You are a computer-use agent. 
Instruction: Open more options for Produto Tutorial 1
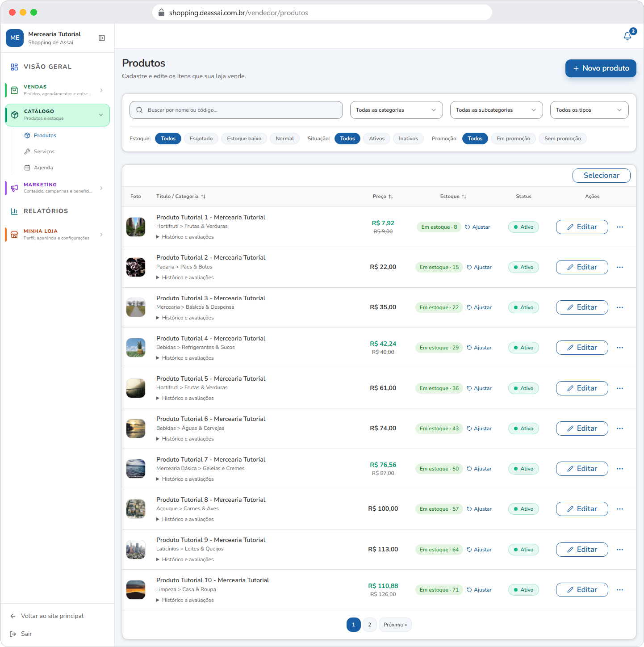coord(620,227)
